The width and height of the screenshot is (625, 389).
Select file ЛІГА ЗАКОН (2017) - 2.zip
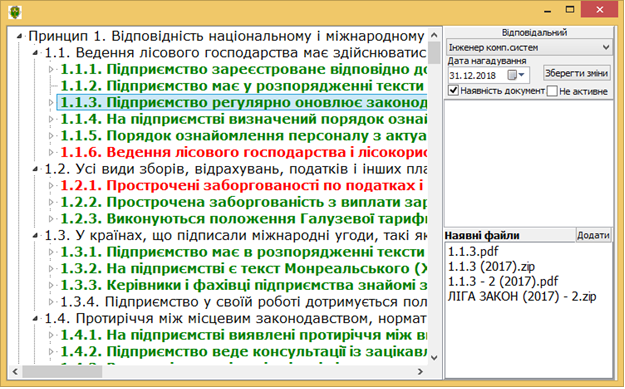(522, 297)
